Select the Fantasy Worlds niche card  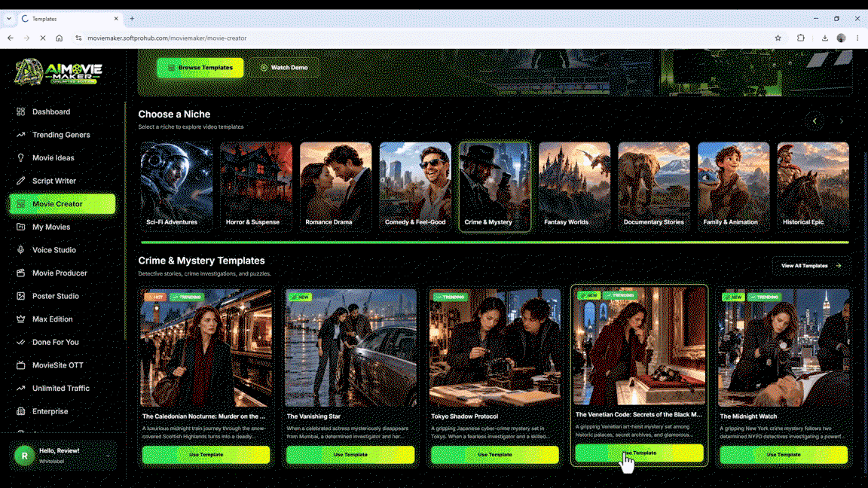pyautogui.click(x=575, y=187)
